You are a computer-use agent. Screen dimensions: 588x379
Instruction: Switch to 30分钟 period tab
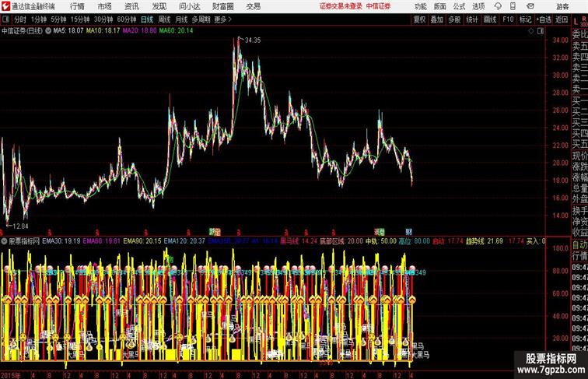[x=103, y=19]
